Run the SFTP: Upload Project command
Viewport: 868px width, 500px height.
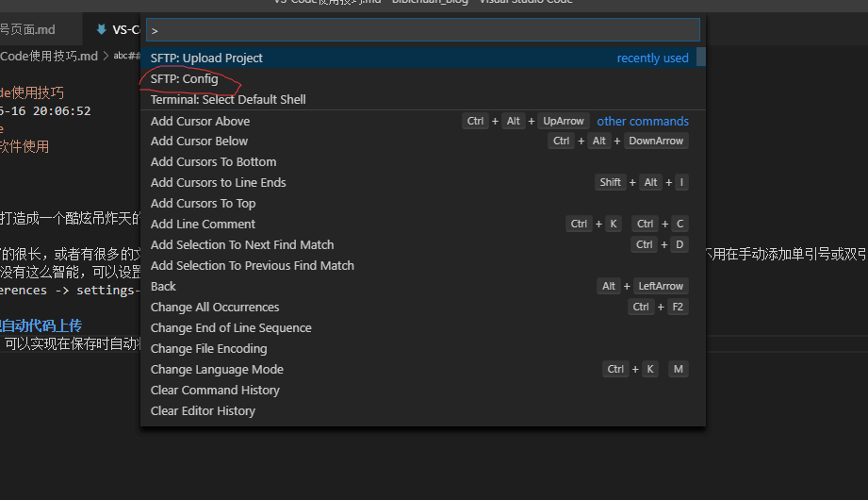pyautogui.click(x=206, y=58)
